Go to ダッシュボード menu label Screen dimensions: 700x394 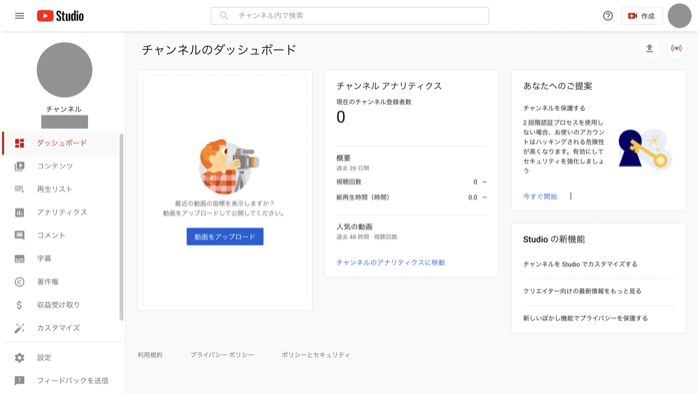pos(62,143)
